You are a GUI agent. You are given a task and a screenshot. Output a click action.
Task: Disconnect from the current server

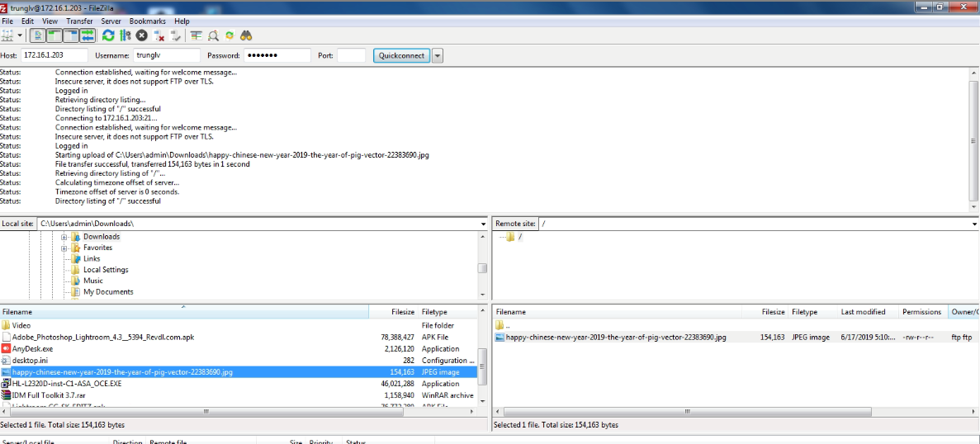pyautogui.click(x=159, y=35)
